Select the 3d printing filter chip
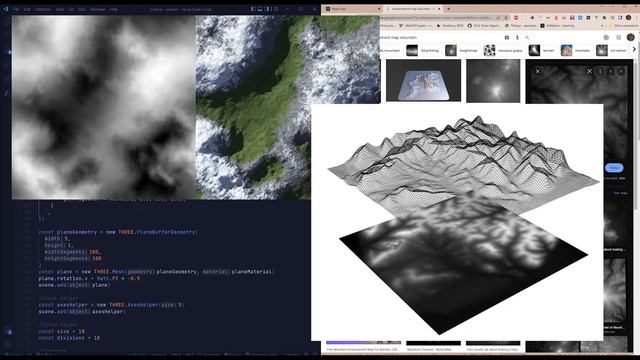640x360 pixels. coord(423,50)
